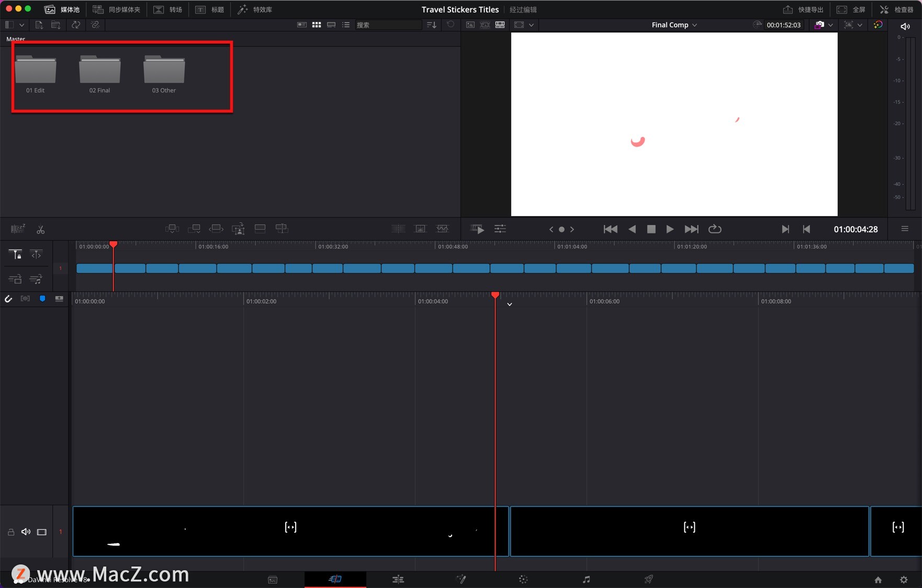Click the blue marker flag icon
Screen dimensions: 922x588
(42, 299)
